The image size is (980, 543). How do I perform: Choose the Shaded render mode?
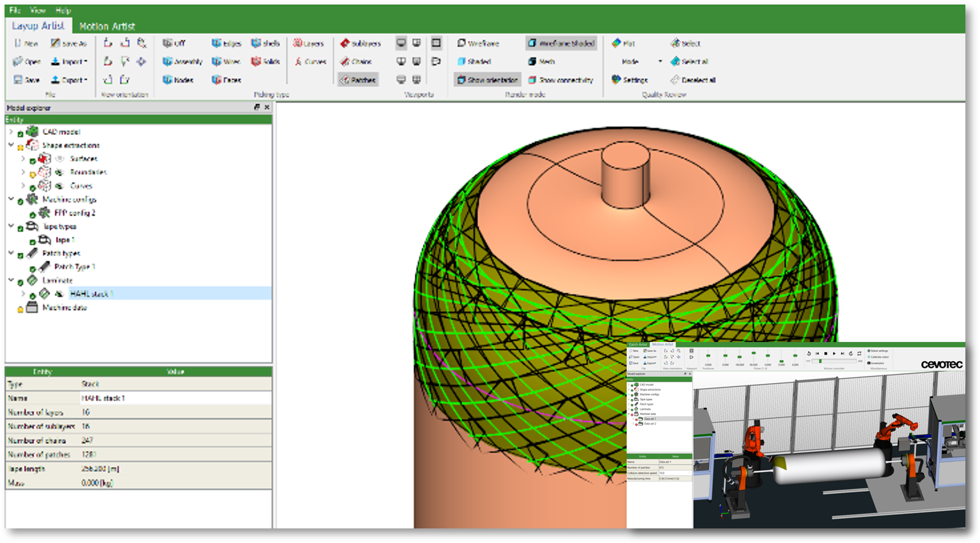tap(474, 61)
